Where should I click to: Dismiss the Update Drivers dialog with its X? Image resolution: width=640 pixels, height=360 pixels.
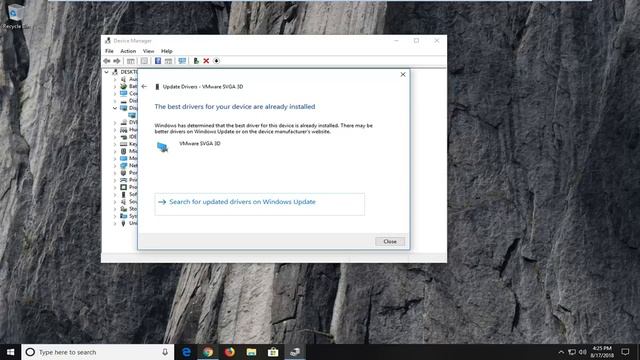tap(403, 74)
